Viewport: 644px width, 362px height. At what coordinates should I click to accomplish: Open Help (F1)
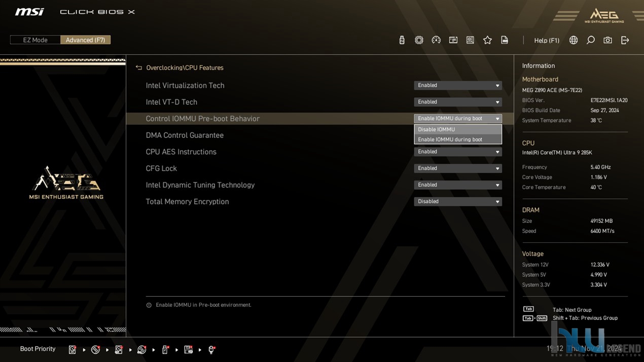click(547, 41)
